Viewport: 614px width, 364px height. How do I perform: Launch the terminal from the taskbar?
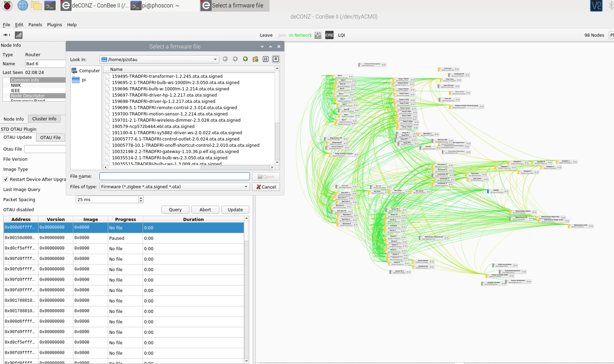click(x=50, y=5)
